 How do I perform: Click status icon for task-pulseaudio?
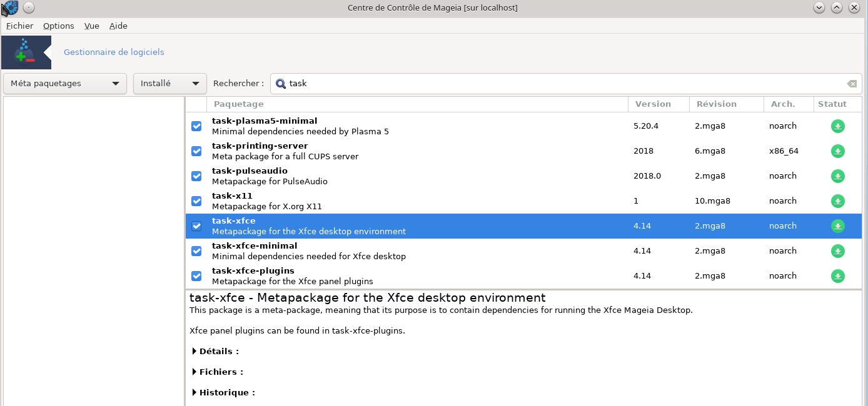click(837, 176)
